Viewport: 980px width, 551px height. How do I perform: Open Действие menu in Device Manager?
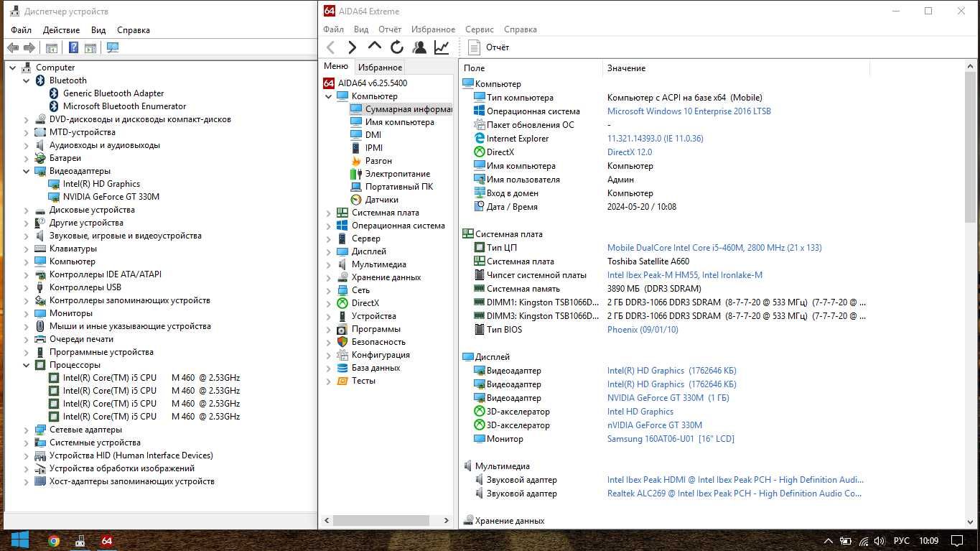[x=61, y=30]
